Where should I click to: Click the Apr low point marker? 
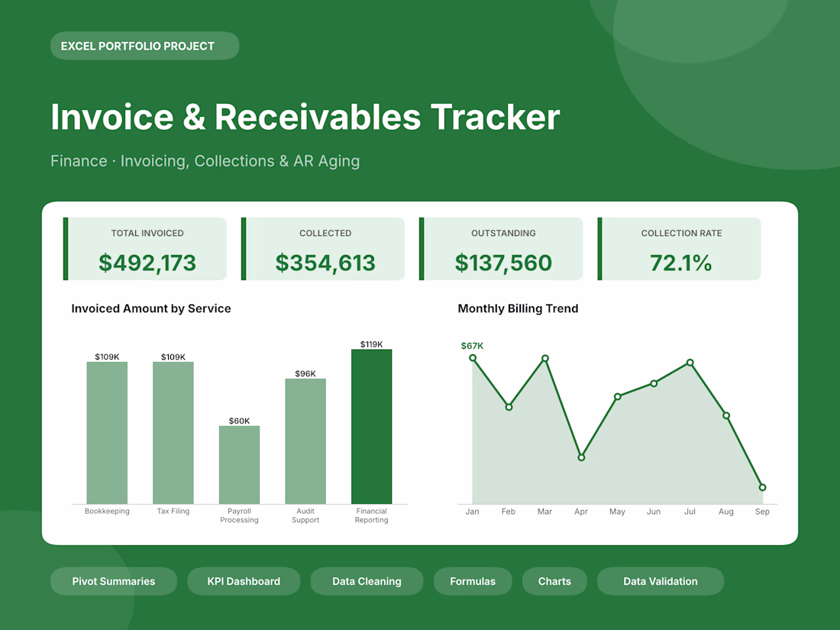[581, 457]
